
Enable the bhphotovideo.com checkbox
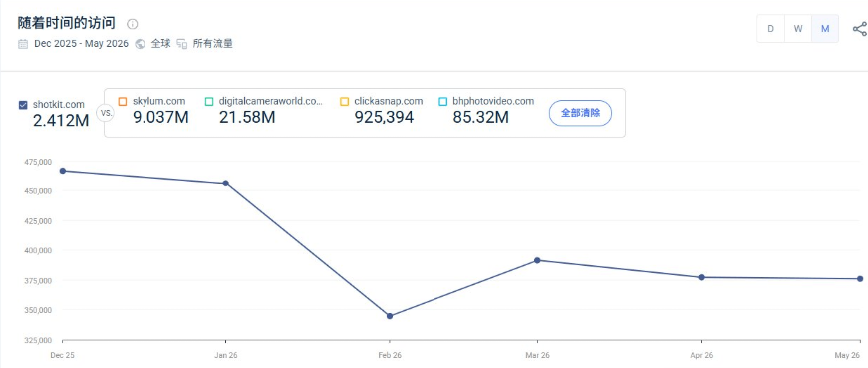tap(442, 102)
